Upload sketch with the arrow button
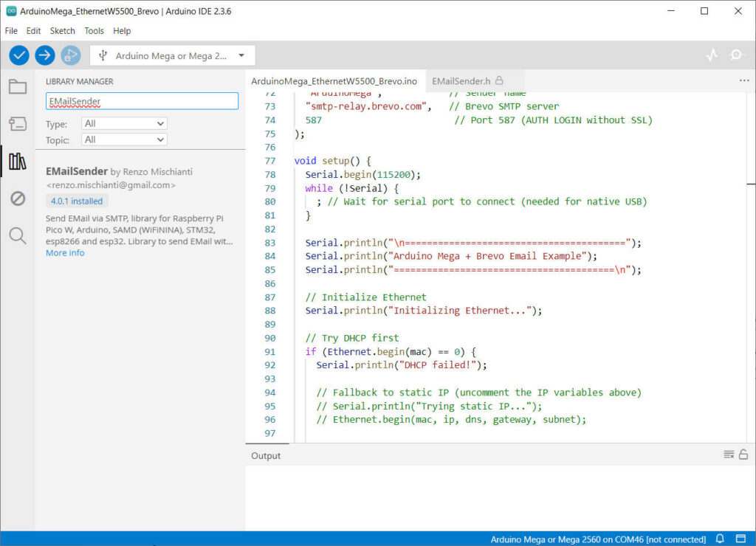Viewport: 756px width, 546px height. (x=45, y=55)
